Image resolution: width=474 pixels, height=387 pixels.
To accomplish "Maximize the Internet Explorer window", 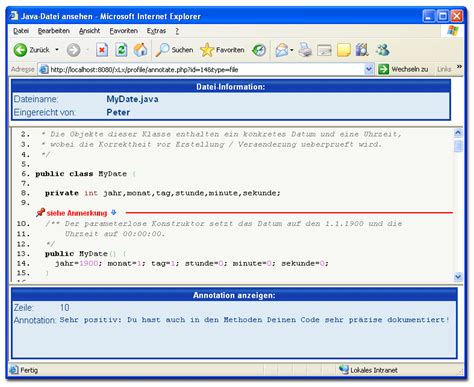I will 443,16.
